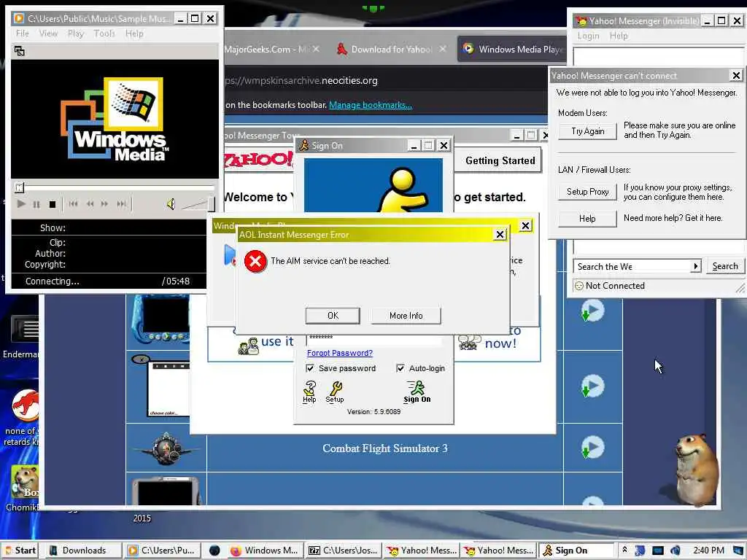Click the blue media player skin thumbnail
Viewport: 747px width, 560px height.
tap(161, 320)
